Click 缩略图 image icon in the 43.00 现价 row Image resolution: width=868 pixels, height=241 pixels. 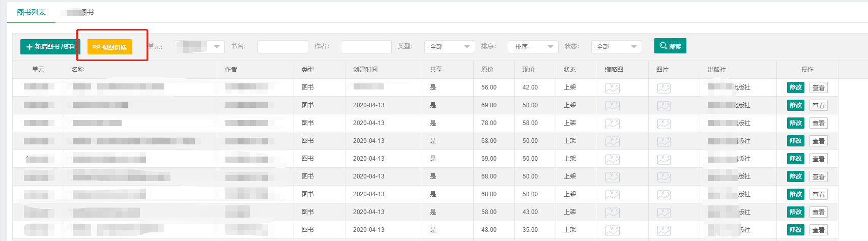tap(612, 213)
